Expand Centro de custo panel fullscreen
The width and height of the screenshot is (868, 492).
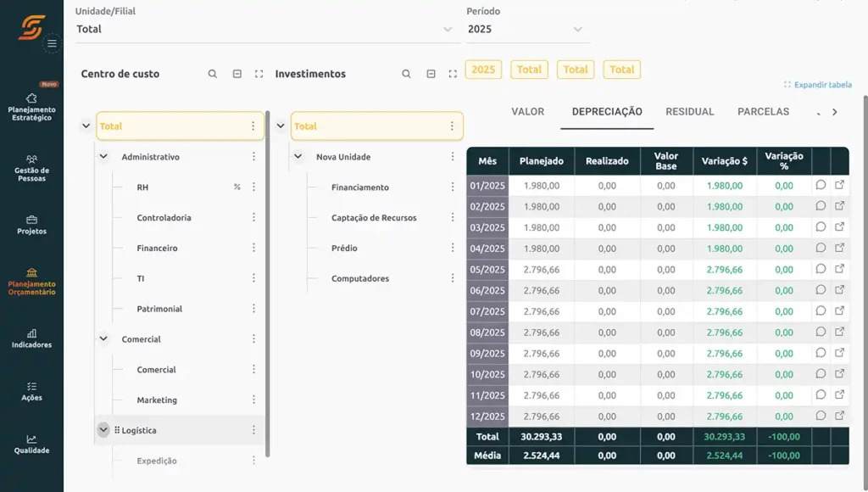point(259,74)
